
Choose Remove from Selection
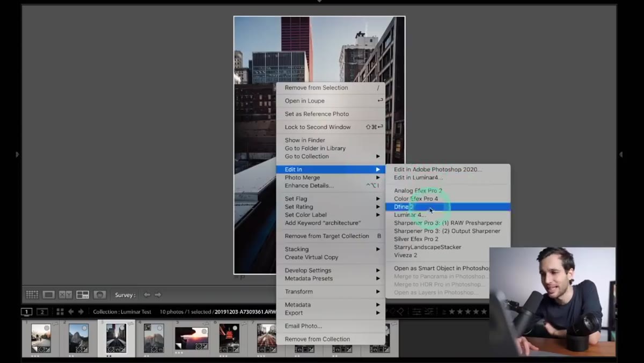click(331, 88)
